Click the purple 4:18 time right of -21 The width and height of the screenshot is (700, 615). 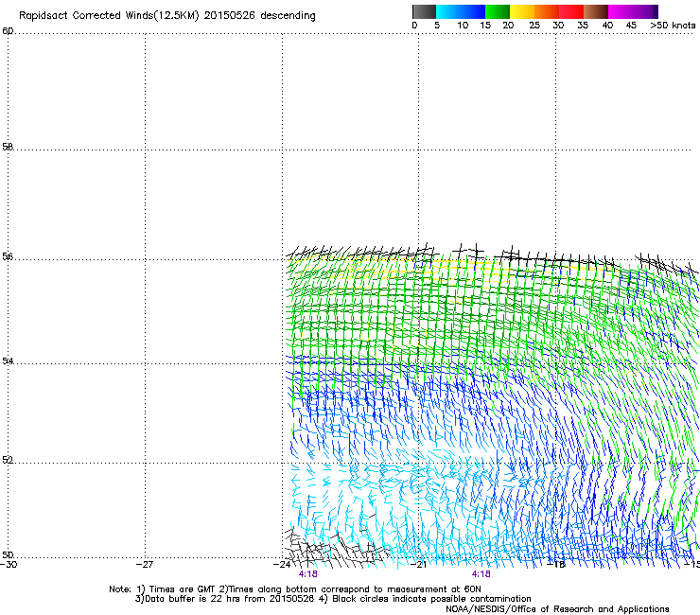click(481, 574)
